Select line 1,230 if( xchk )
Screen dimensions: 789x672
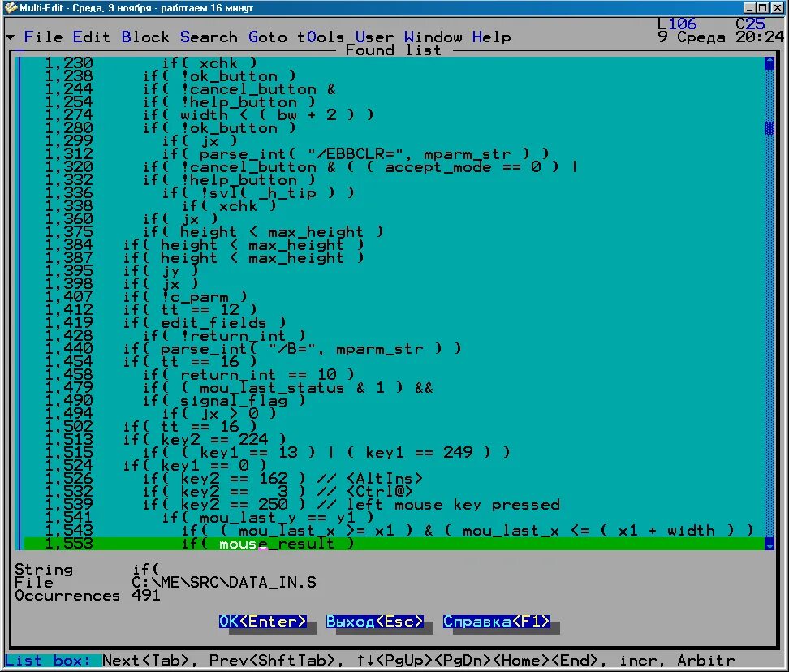click(x=394, y=62)
